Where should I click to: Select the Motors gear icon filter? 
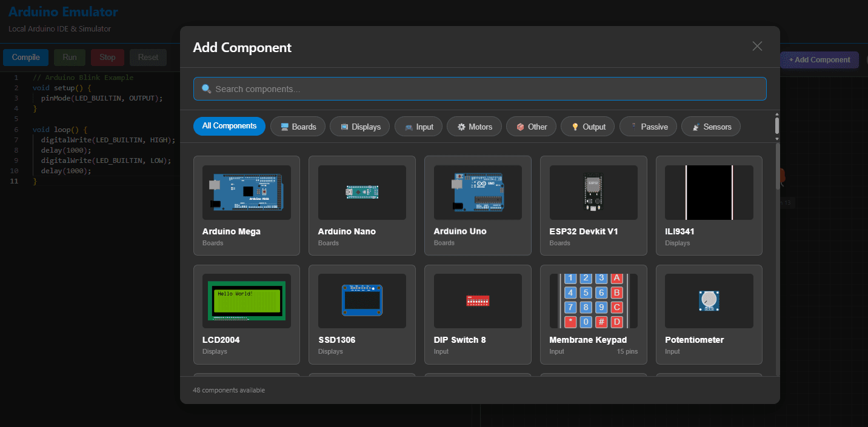[462, 126]
